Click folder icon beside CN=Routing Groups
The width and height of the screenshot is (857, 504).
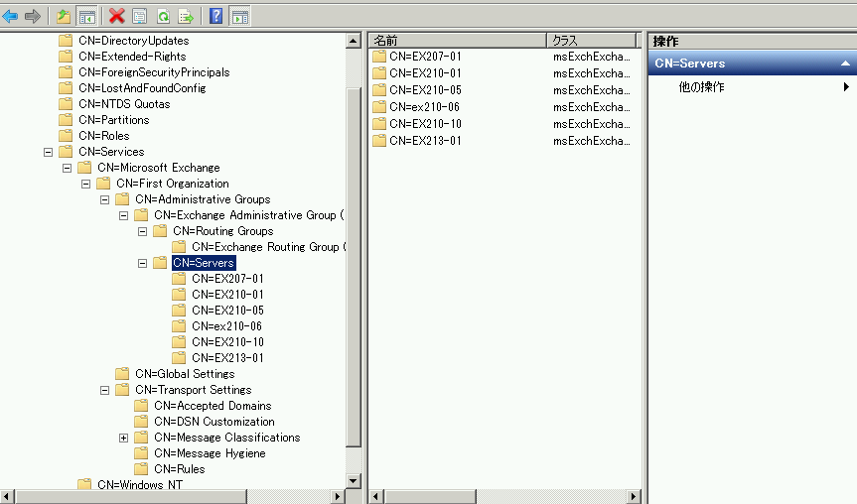[160, 231]
